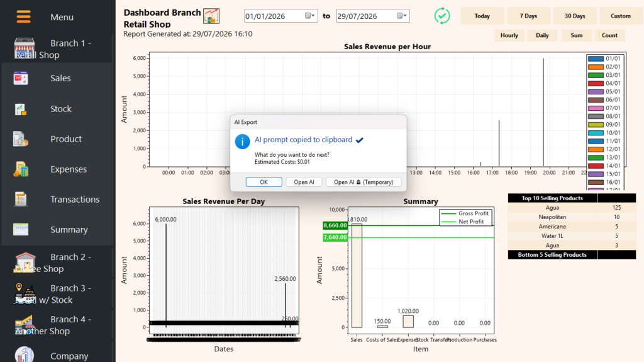Open the Transactions icon in sidebar
Image resolution: width=644 pixels, height=362 pixels.
click(x=21, y=199)
